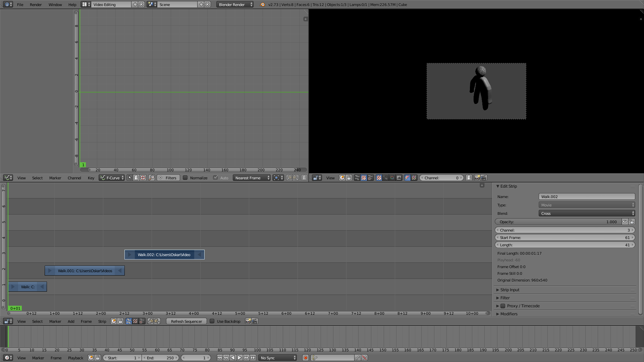Screen dimensions: 644x362
Task: Click the magnifier icon in graph editor header
Action: tap(152, 178)
